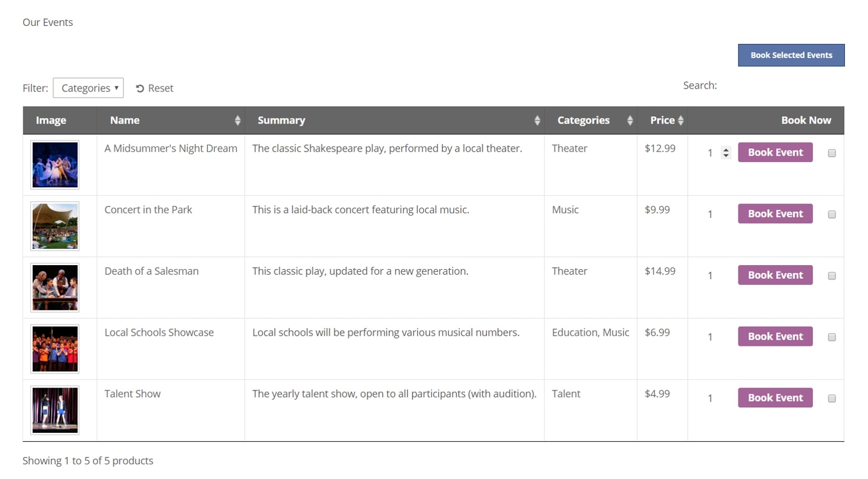Sort table by Price column arrows
The height and width of the screenshot is (479, 868).
click(x=680, y=120)
